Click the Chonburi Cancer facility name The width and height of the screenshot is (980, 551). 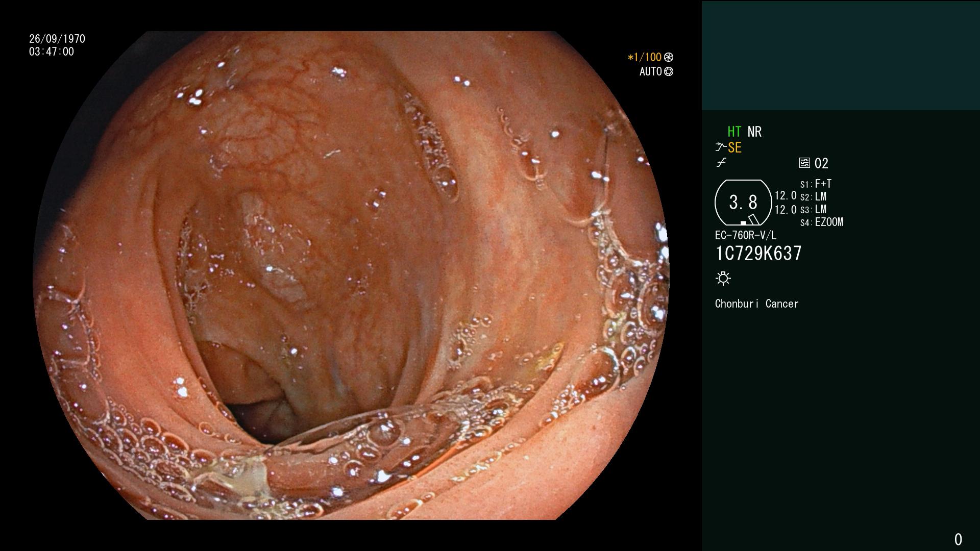pyautogui.click(x=756, y=304)
